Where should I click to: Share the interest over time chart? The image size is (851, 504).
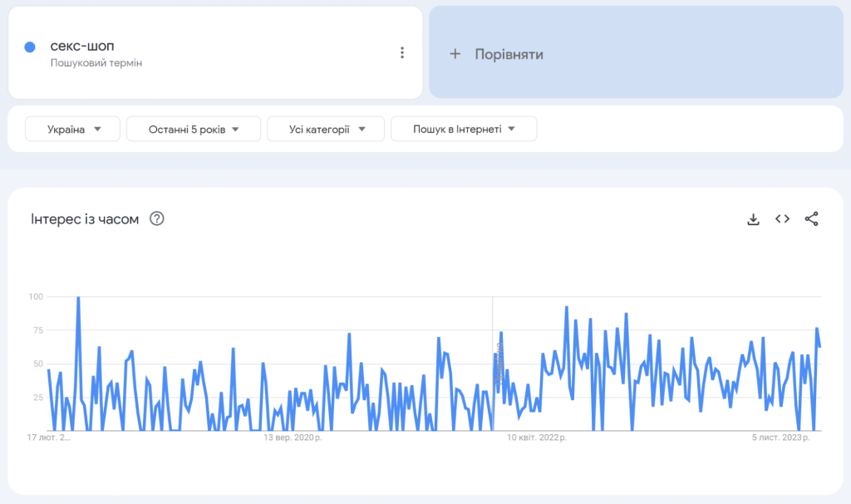(x=811, y=219)
